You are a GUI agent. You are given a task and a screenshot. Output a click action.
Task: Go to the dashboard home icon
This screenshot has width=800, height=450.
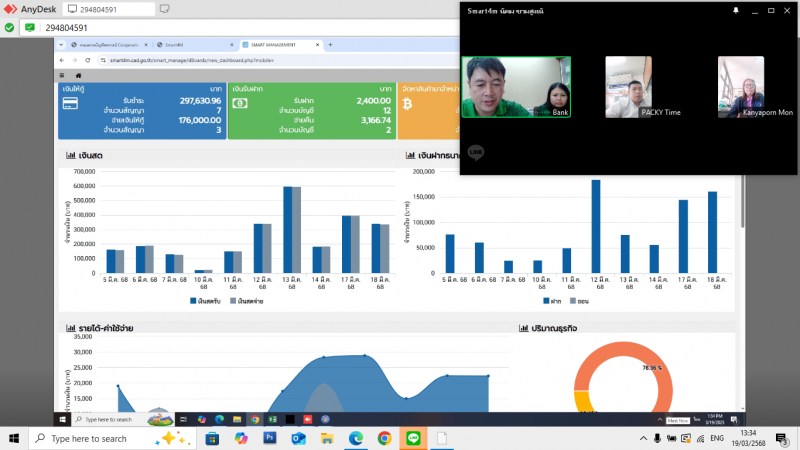point(79,76)
